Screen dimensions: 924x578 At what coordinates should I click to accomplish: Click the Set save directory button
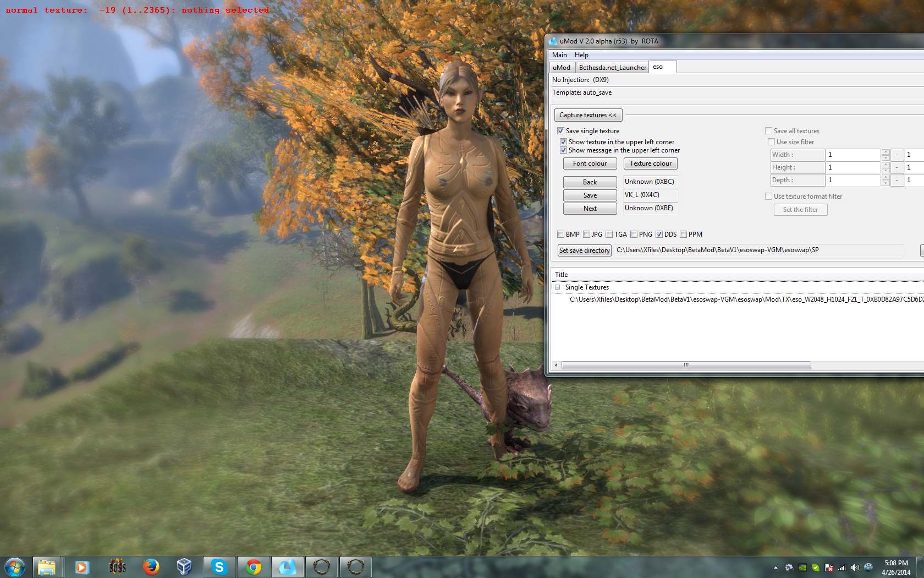[x=584, y=250]
